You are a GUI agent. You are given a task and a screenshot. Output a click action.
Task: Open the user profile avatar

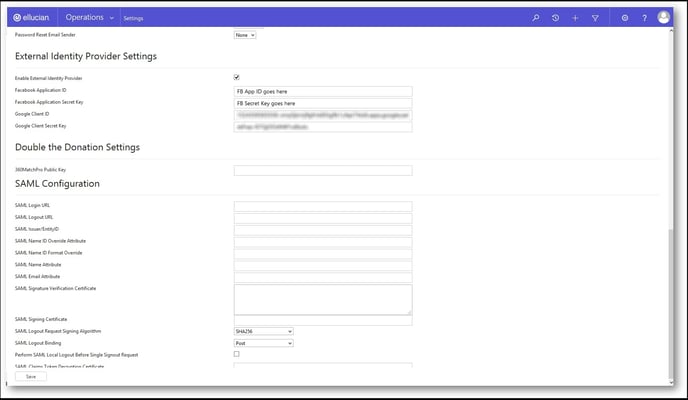tap(663, 17)
